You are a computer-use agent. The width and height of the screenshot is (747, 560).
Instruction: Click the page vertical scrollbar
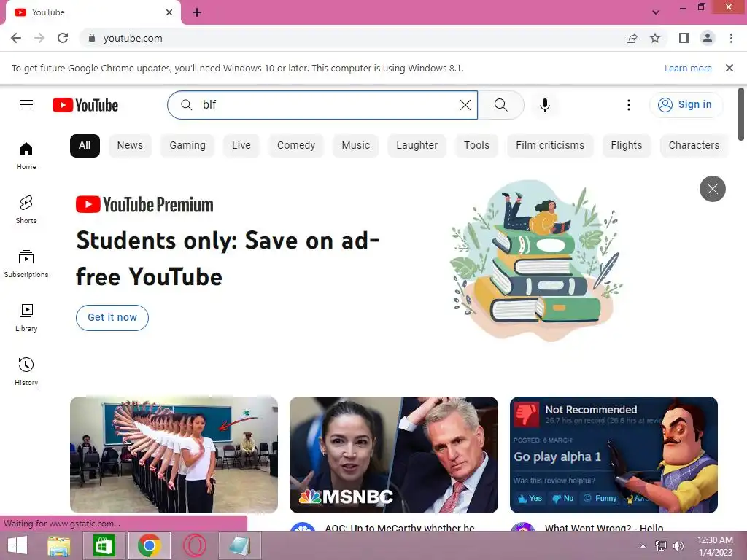coord(741,114)
